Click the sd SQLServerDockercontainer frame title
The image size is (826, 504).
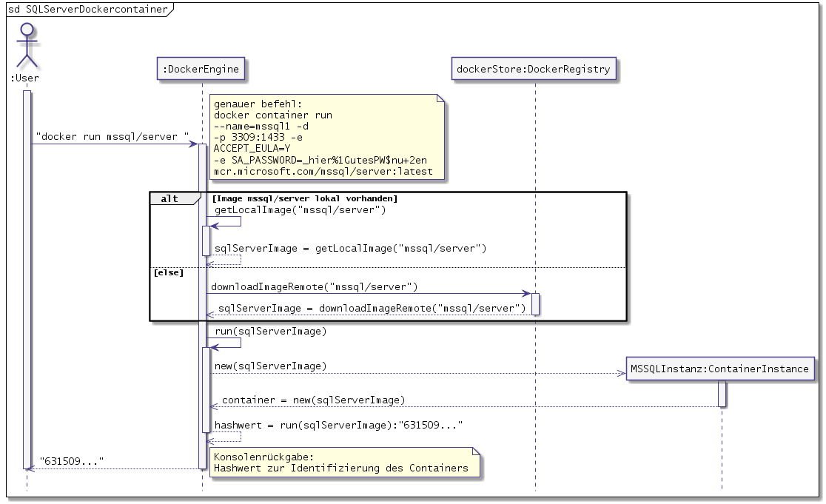(x=88, y=9)
